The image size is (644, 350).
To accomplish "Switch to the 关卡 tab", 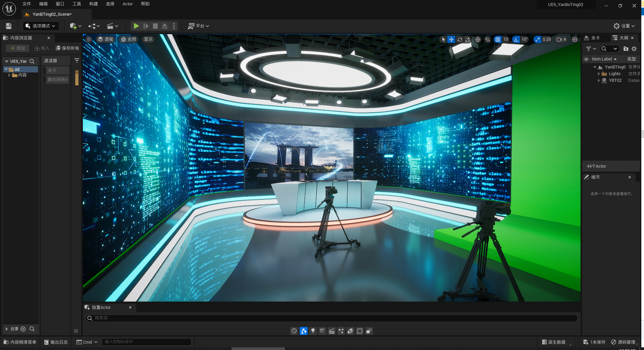I will coord(592,38).
